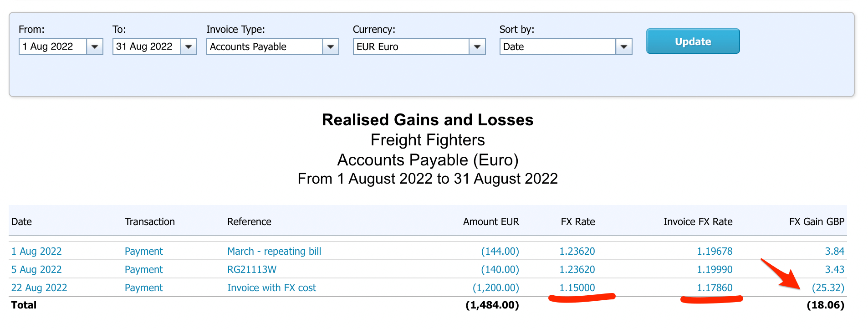
Task: Open the 1 Aug 2022 date link
Action: 36,252
